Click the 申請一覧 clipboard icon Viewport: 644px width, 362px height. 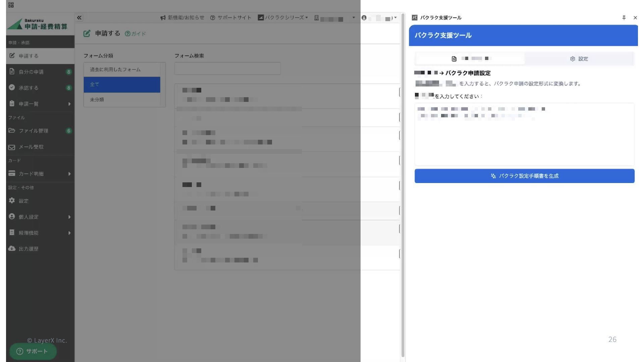[12, 103]
